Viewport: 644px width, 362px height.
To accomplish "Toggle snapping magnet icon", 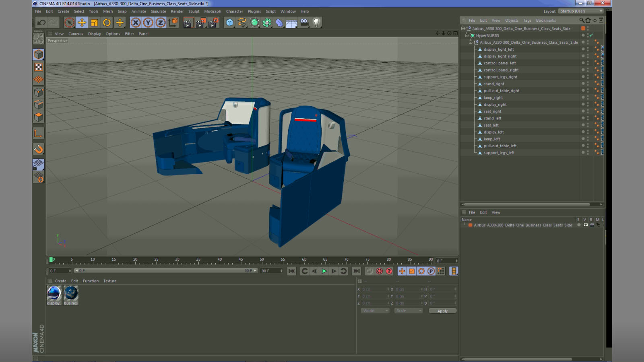I will 39,149.
